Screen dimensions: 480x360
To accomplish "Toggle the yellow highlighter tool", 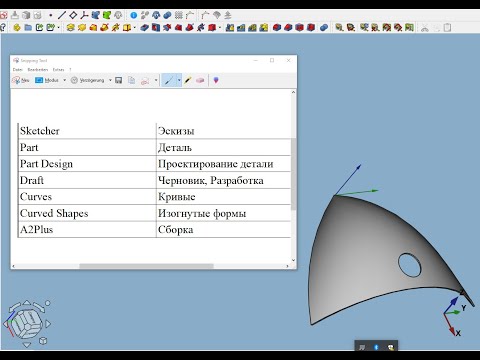I will (x=188, y=80).
